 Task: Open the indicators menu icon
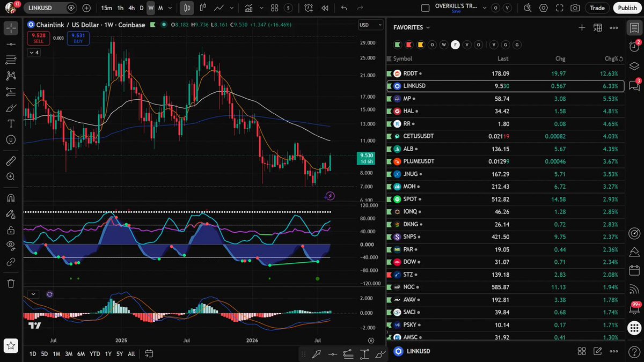tap(248, 8)
